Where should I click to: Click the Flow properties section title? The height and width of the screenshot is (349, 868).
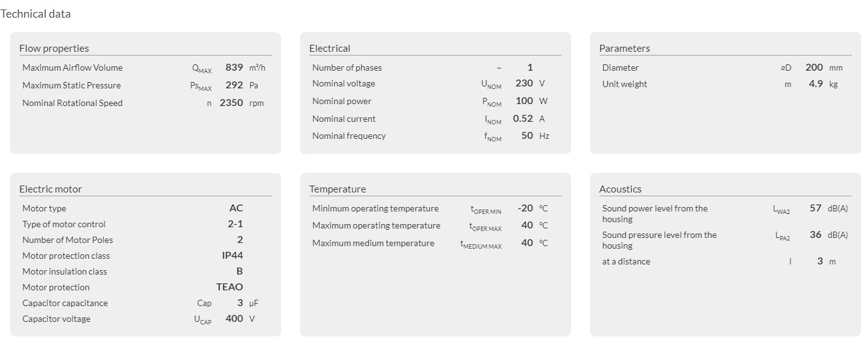[x=54, y=49]
